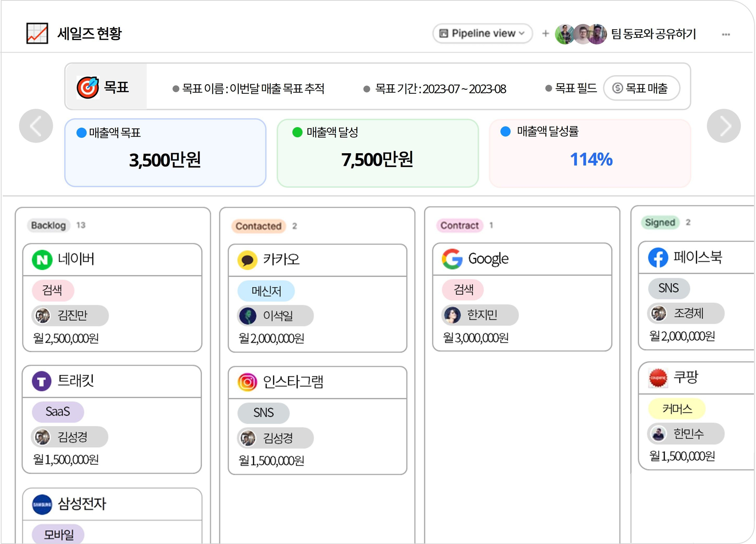Select the 매출액 달성 card
Image resolution: width=756 pixels, height=544 pixels.
[378, 153]
